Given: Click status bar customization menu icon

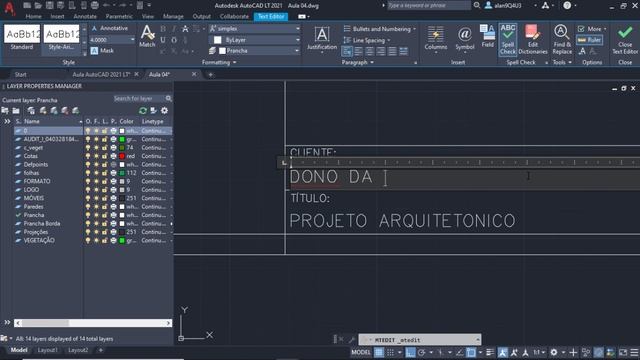Looking at the screenshot, I should (x=634, y=352).
